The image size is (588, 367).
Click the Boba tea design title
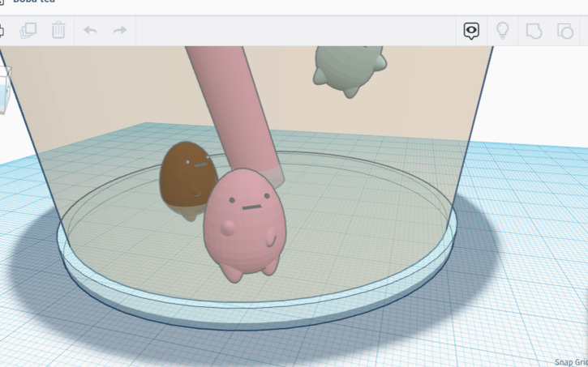tap(34, 2)
